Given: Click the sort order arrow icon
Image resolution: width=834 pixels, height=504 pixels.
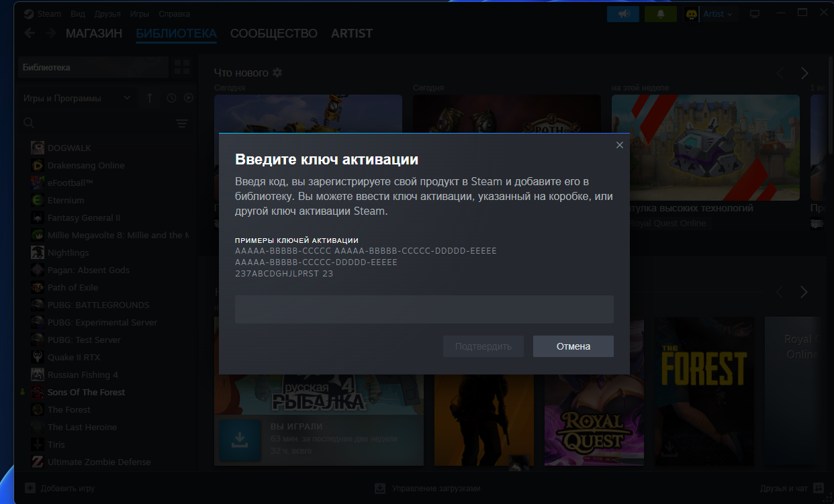Looking at the screenshot, I should tap(149, 98).
